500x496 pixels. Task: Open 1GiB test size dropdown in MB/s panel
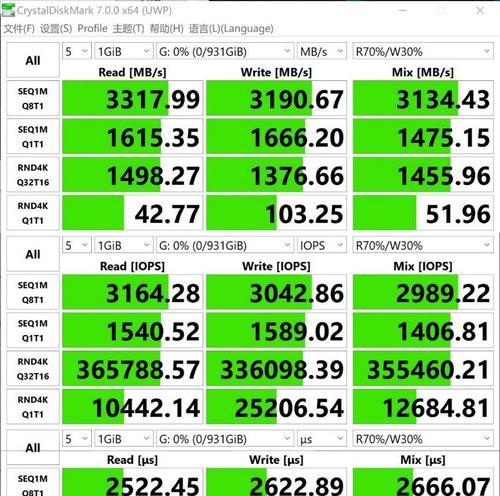123,51
